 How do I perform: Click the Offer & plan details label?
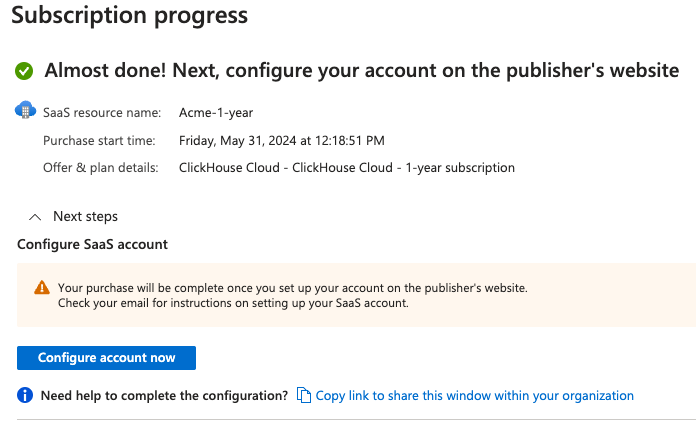(101, 168)
